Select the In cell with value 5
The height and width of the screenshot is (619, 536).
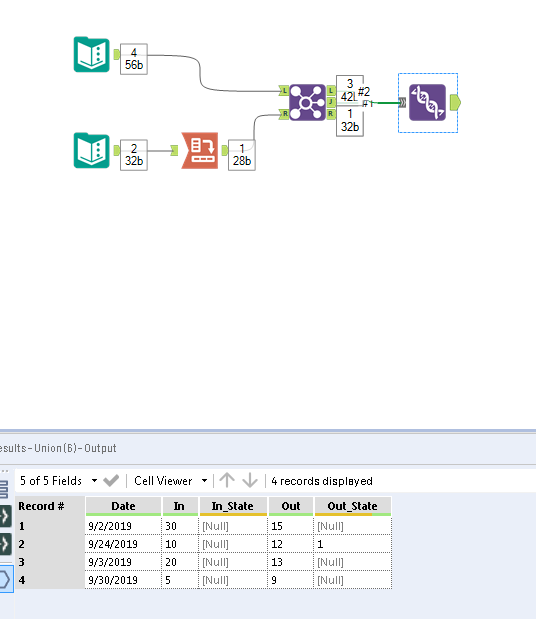tap(180, 580)
